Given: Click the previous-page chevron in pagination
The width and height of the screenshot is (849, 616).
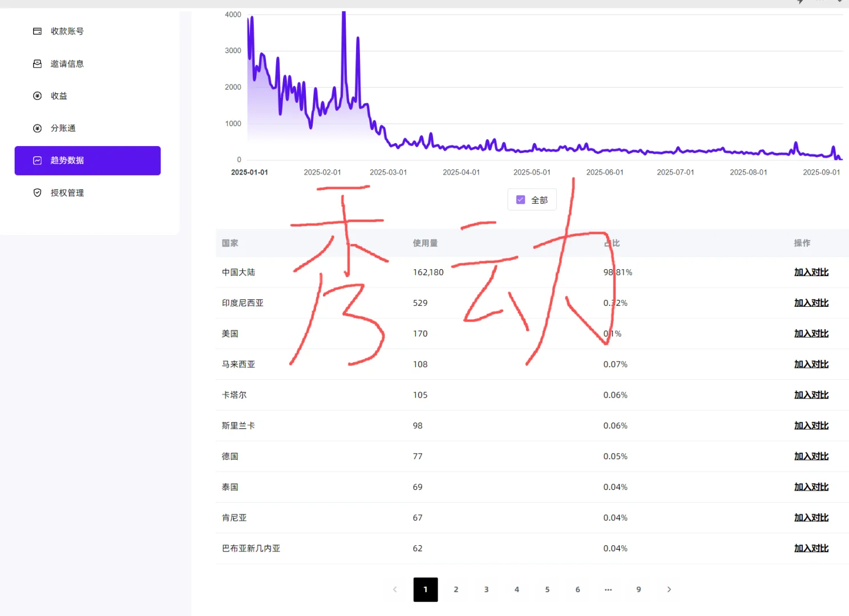Looking at the screenshot, I should point(395,590).
